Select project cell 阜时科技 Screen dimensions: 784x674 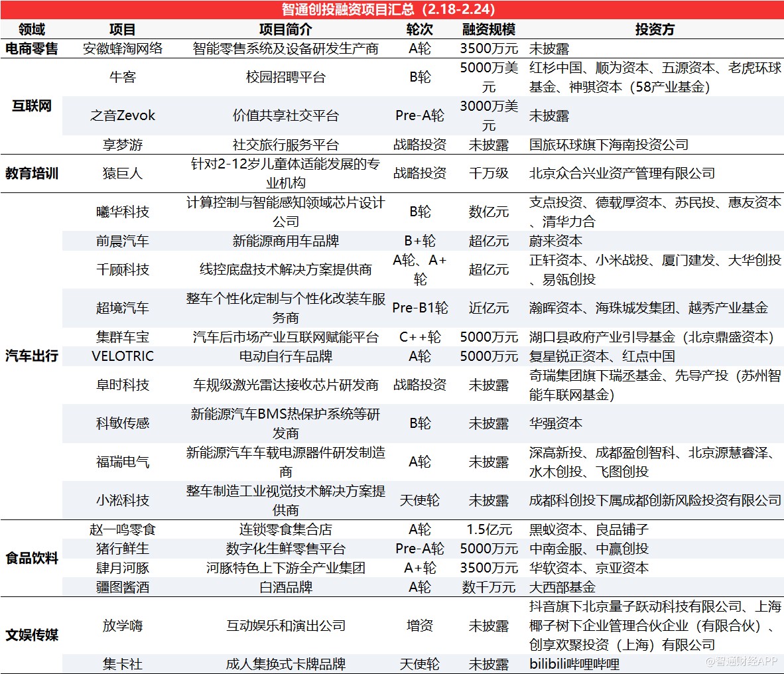click(x=123, y=385)
